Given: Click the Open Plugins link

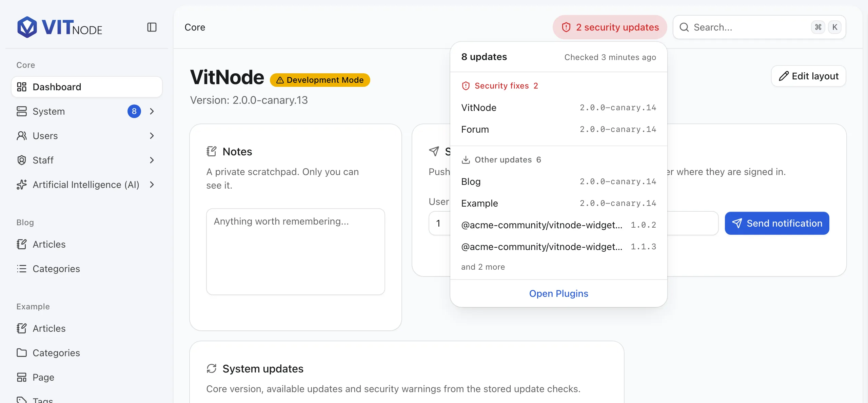Looking at the screenshot, I should [x=559, y=293].
